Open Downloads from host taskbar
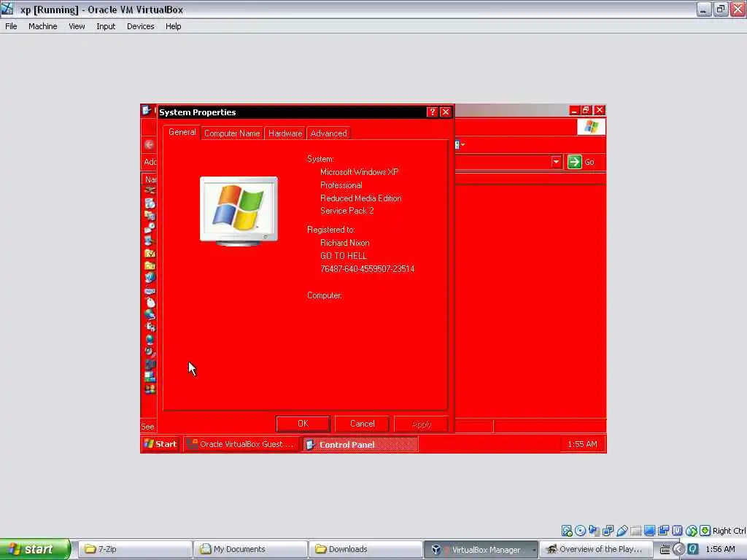Screen dimensions: 747x560 tap(365, 550)
